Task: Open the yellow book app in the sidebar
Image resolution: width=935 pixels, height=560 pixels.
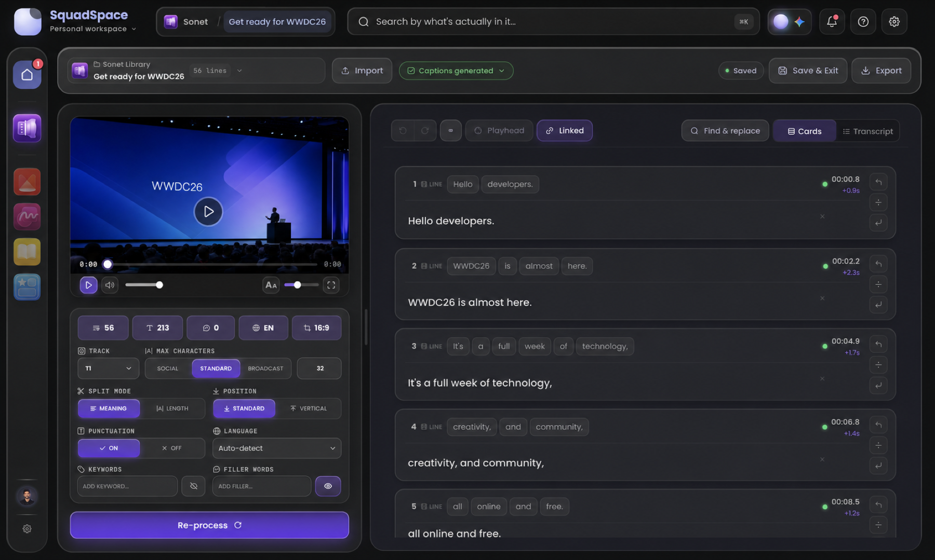Action: (x=27, y=252)
